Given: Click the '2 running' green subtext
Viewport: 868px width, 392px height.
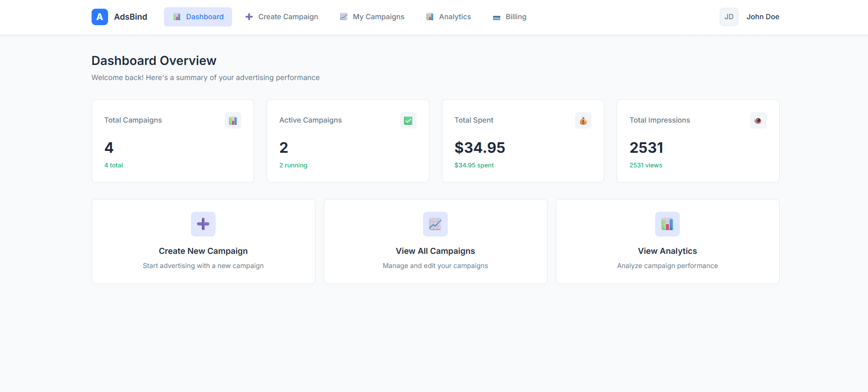Looking at the screenshot, I should 293,165.
